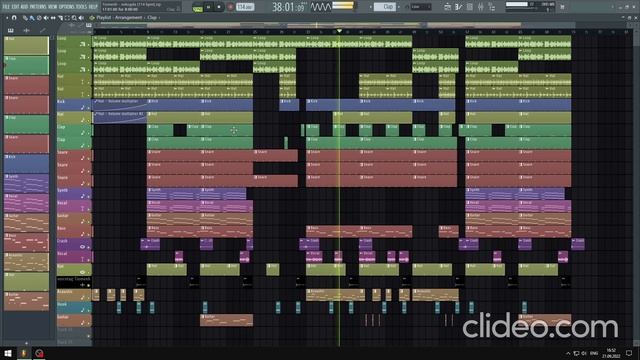Select the Playback speaker tool
640x360 pixels.
(81, 18)
